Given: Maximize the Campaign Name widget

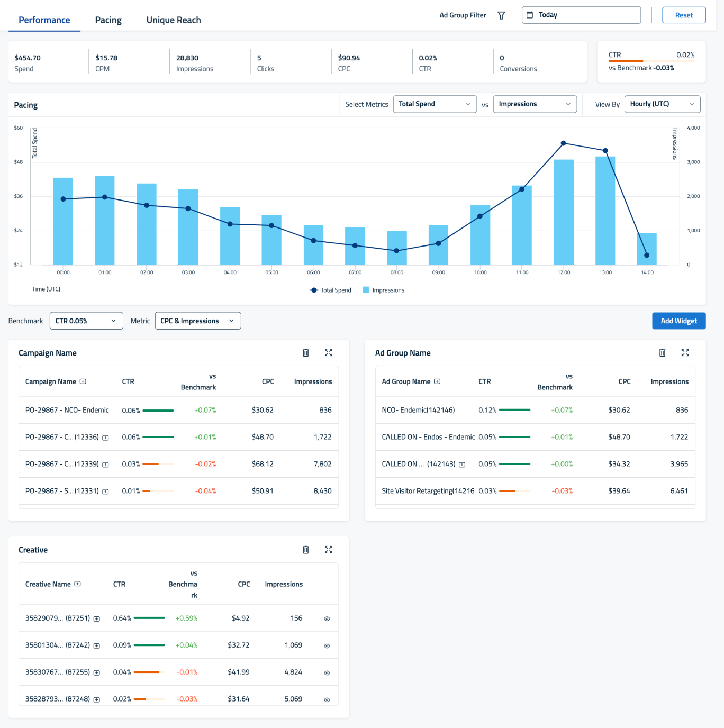Looking at the screenshot, I should [x=329, y=352].
